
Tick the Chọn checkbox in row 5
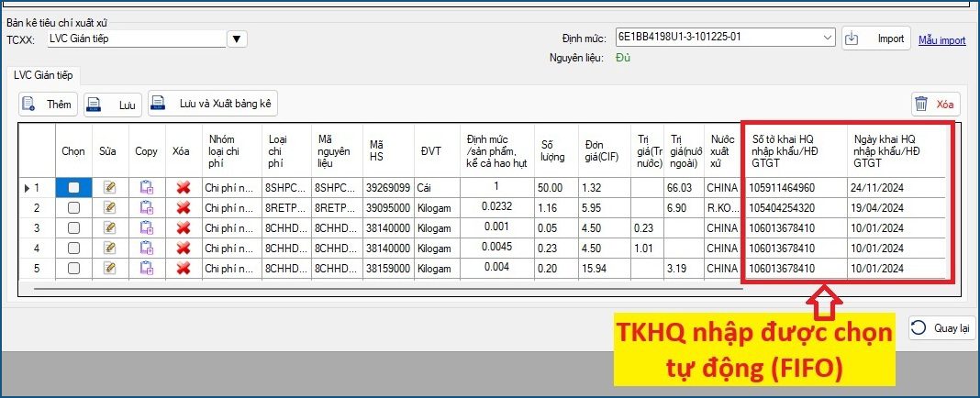pos(73,268)
